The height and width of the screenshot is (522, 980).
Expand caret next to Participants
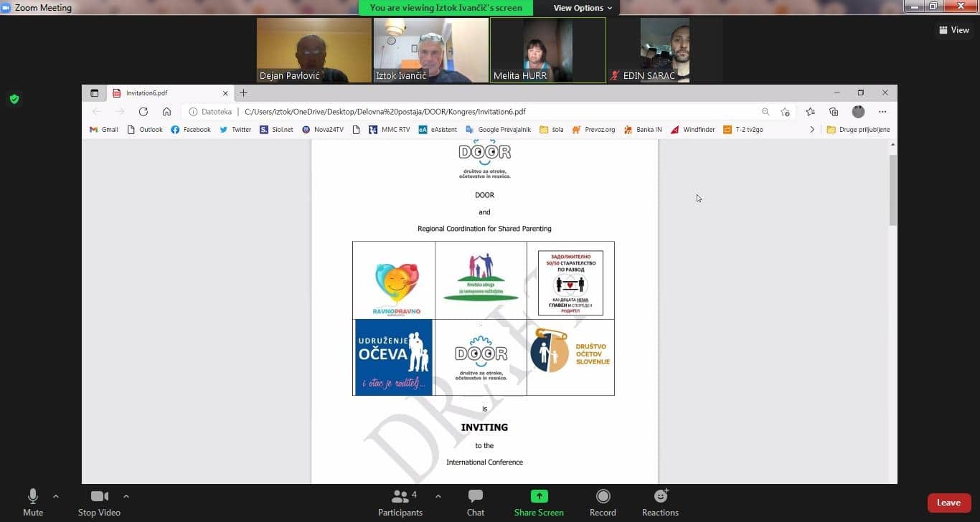(x=438, y=496)
